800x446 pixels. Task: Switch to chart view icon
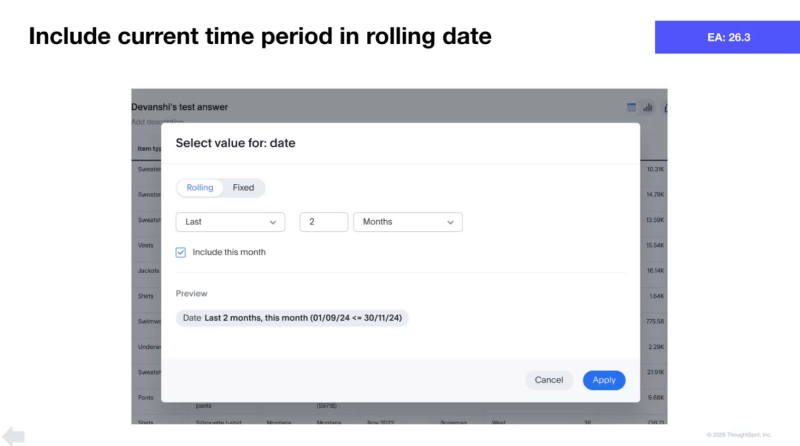[648, 106]
